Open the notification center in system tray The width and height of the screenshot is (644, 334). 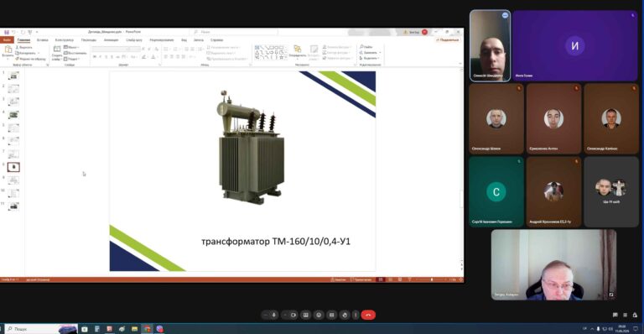[636, 329]
